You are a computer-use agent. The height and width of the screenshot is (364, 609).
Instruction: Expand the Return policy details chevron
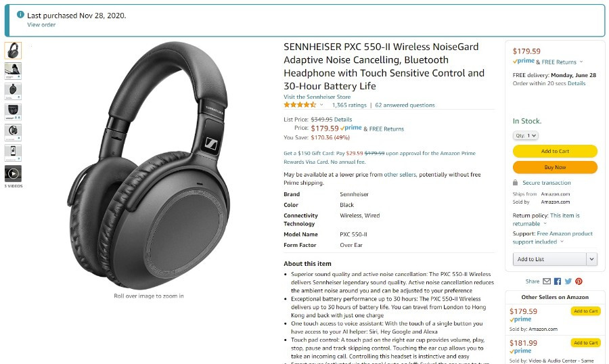[x=545, y=224]
